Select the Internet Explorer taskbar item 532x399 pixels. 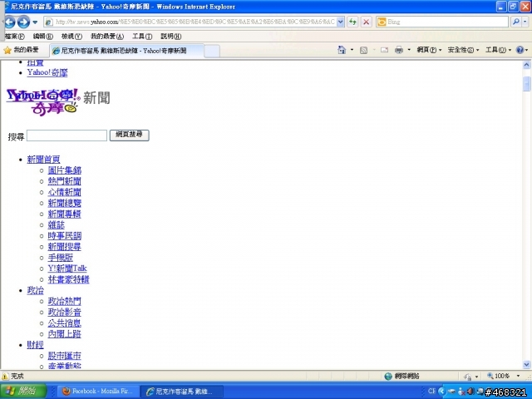click(x=181, y=392)
